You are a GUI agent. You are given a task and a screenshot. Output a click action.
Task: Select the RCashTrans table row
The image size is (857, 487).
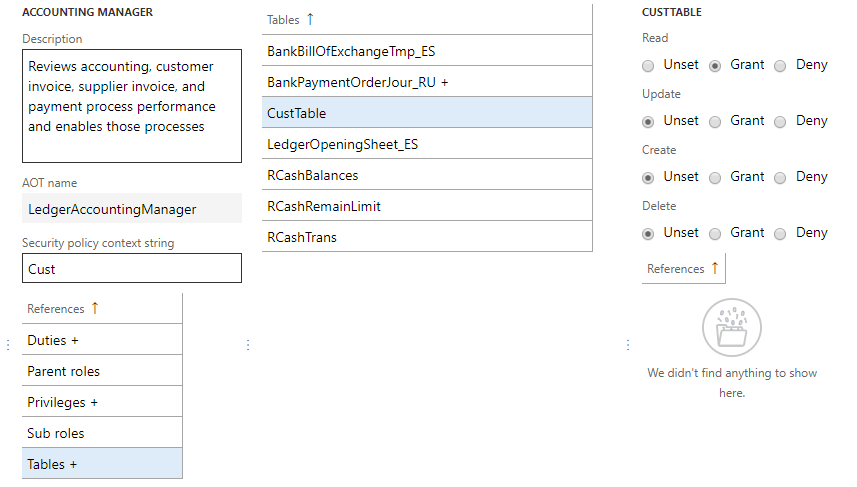[427, 237]
